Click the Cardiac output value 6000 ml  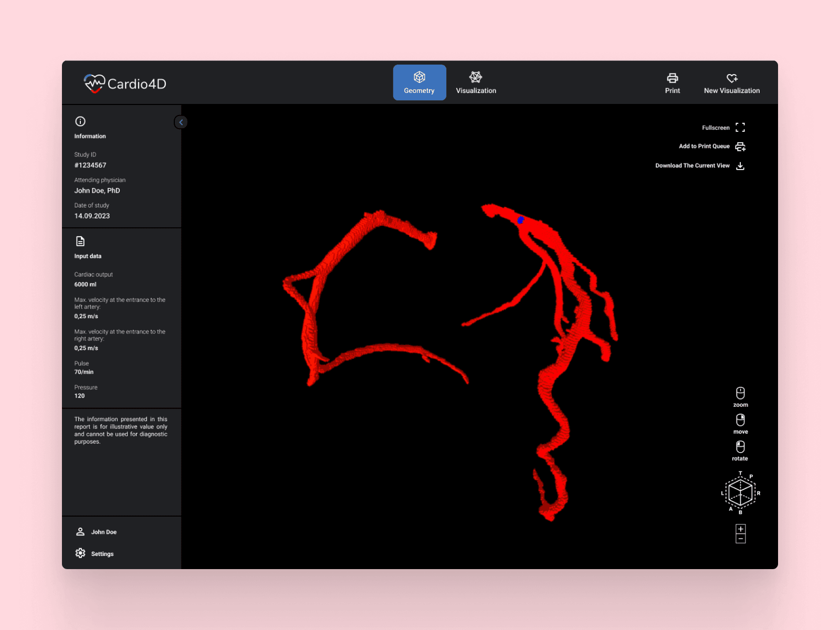(85, 285)
